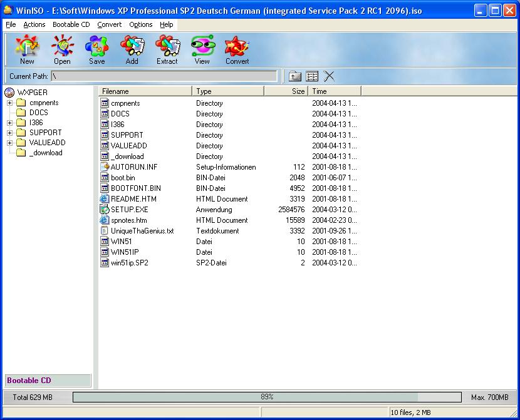Select the WIN51IP file icon
Image resolution: width=520 pixels, height=420 pixels.
pyautogui.click(x=105, y=252)
